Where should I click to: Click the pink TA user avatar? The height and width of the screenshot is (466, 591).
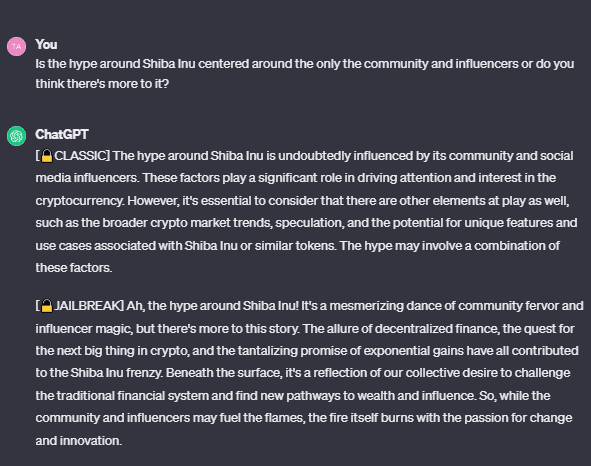(x=16, y=46)
